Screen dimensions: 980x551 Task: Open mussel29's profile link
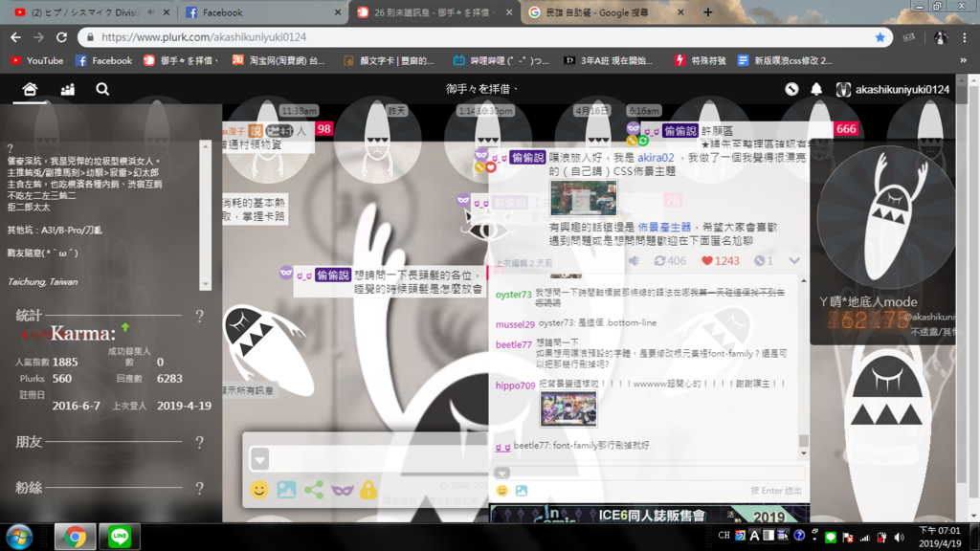coord(515,324)
